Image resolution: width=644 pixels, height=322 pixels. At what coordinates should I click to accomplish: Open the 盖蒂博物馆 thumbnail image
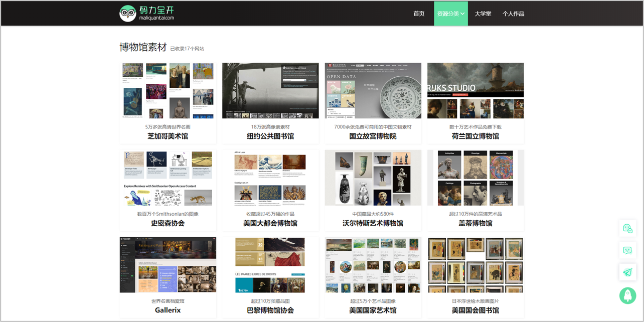pyautogui.click(x=475, y=178)
